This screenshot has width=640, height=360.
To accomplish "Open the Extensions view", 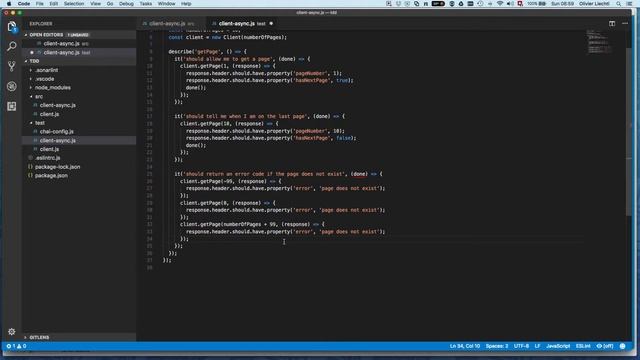I will coord(11,106).
